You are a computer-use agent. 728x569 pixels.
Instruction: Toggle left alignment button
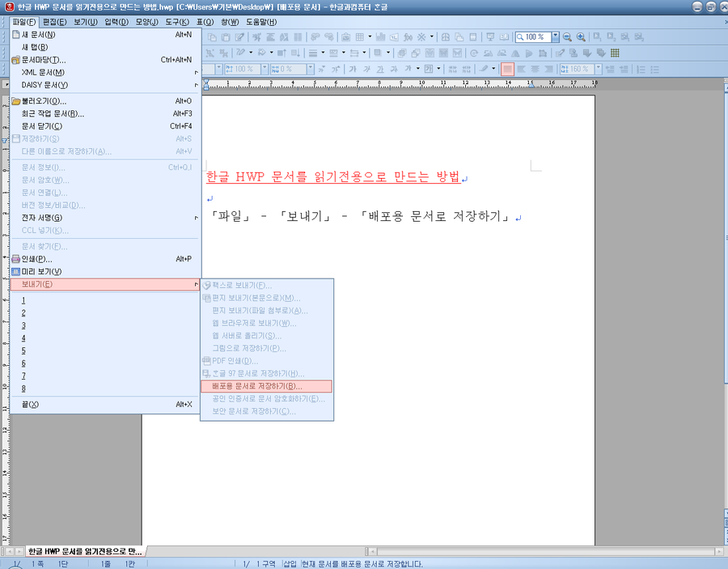click(x=522, y=70)
